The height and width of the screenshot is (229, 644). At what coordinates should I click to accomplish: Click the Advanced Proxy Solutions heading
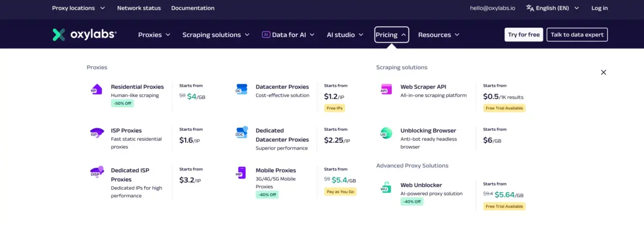tap(412, 166)
